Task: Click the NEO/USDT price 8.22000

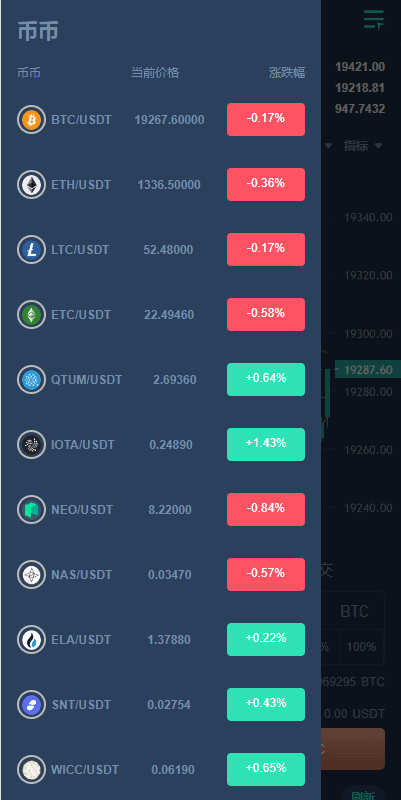Action: coord(170,510)
